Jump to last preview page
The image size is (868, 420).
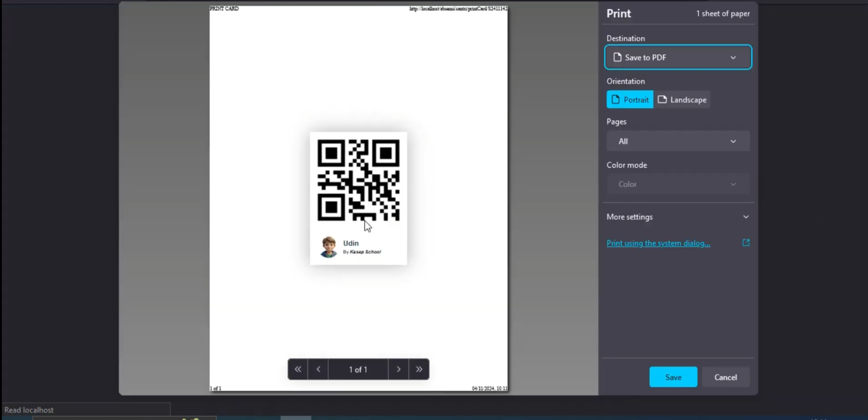click(x=419, y=369)
